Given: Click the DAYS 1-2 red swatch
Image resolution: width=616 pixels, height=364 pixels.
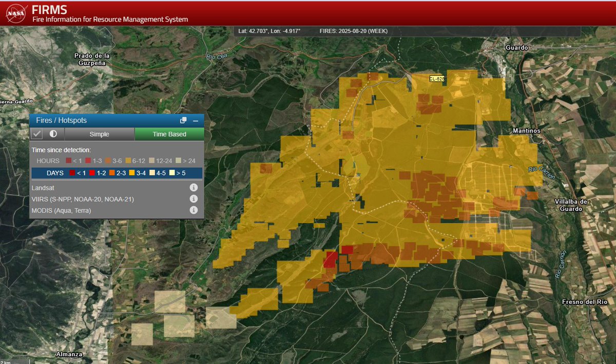Looking at the screenshot, I should coord(92,173).
